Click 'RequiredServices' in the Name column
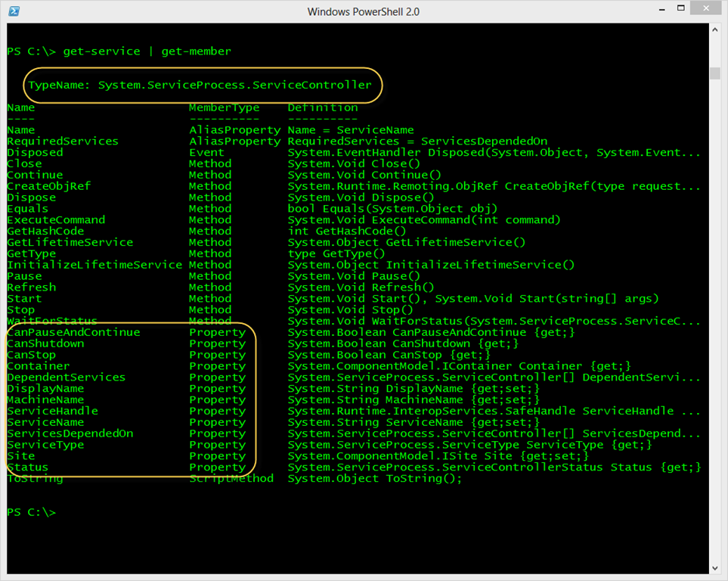Image resolution: width=728 pixels, height=581 pixels. pos(63,141)
